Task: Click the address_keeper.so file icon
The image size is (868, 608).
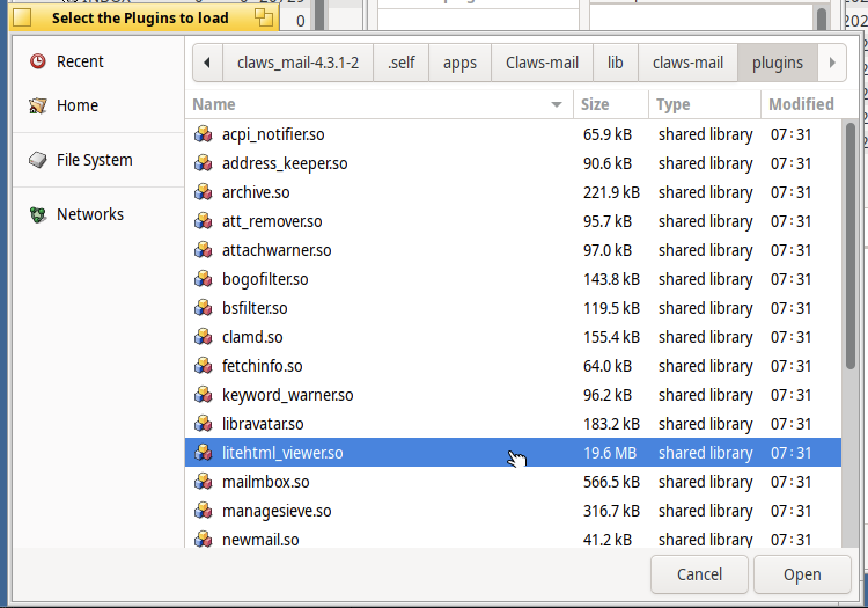Action: click(203, 163)
